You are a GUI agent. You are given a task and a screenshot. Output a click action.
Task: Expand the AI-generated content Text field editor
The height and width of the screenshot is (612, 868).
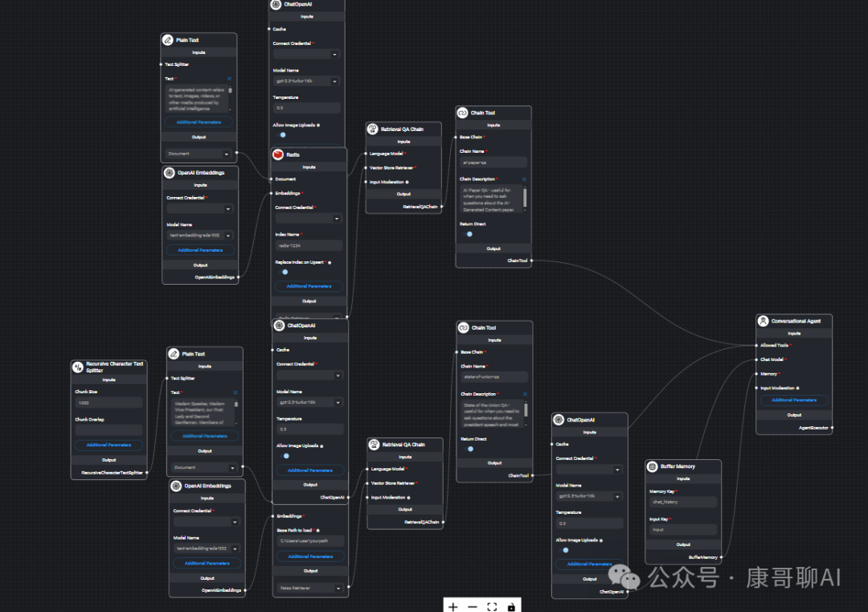point(229,79)
